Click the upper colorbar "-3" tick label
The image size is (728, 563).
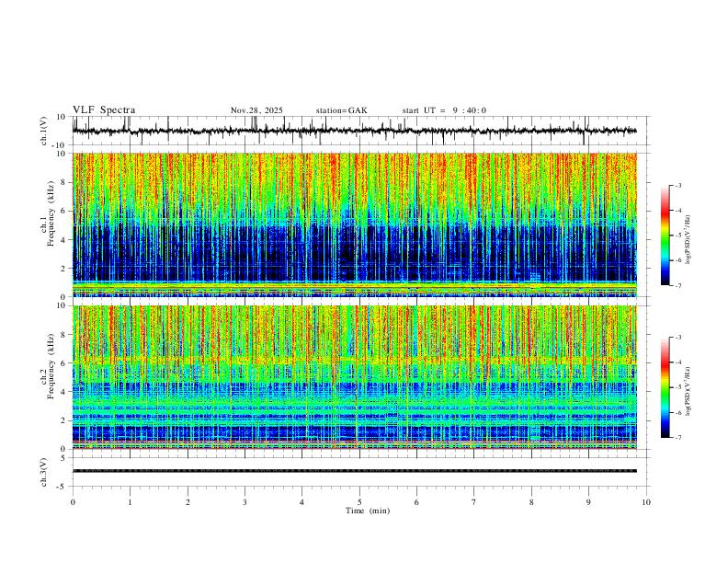pos(678,185)
